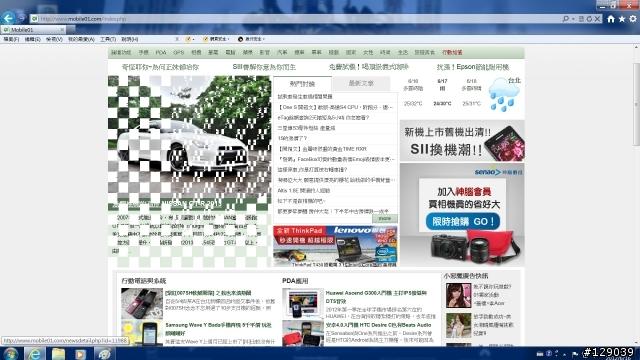
Task: Click the SII phone trade-in banner ad
Action: point(462,141)
